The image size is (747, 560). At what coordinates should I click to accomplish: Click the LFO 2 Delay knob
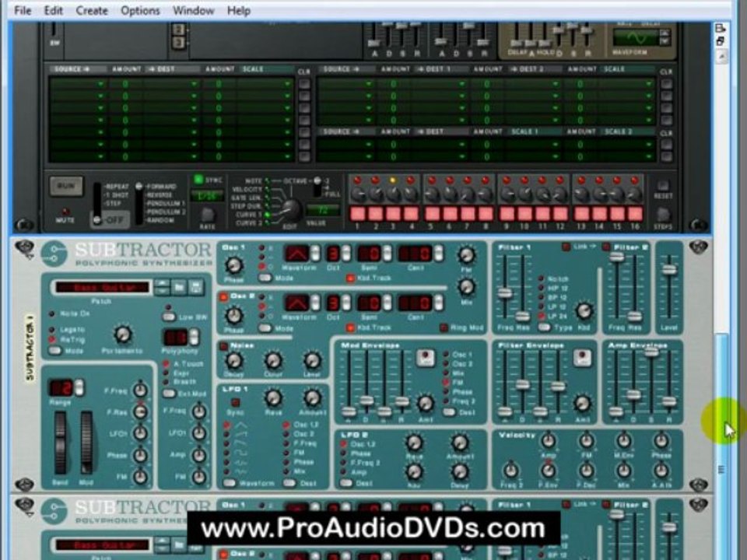(x=459, y=472)
